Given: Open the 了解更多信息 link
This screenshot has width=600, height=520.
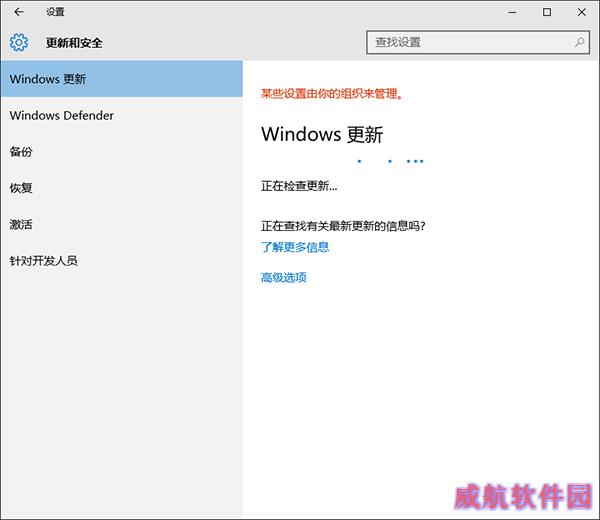Looking at the screenshot, I should [295, 247].
